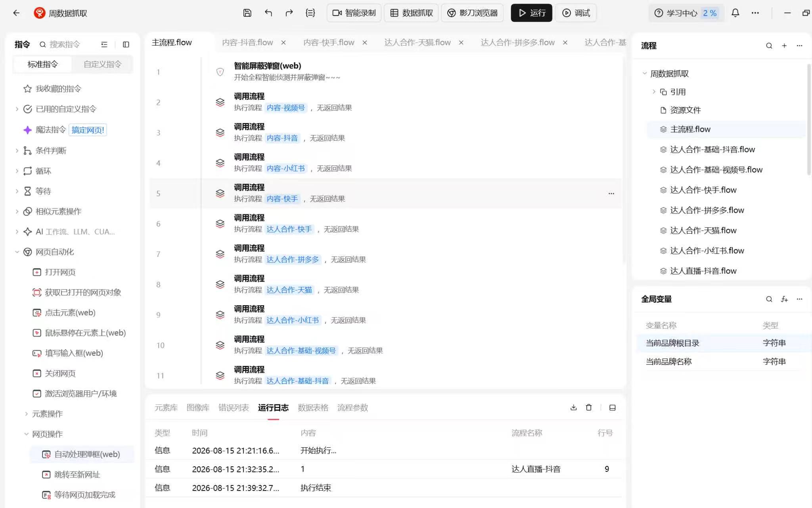Open more options for 全局变量 panel
This screenshot has width=812, height=508.
pos(799,299)
